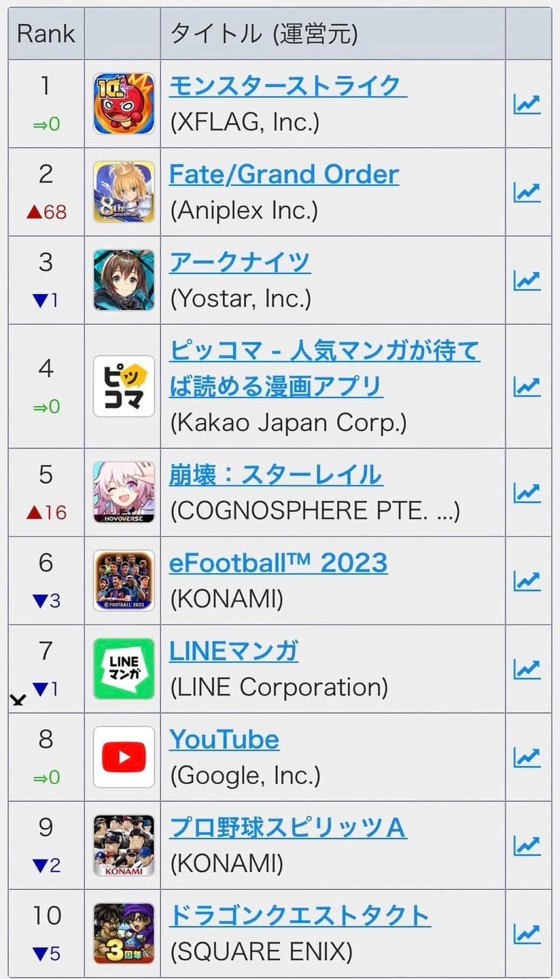Viewport: 560px width, 979px height.
Task: Click the Honkai Star Rail app thumbnail
Action: (x=124, y=492)
